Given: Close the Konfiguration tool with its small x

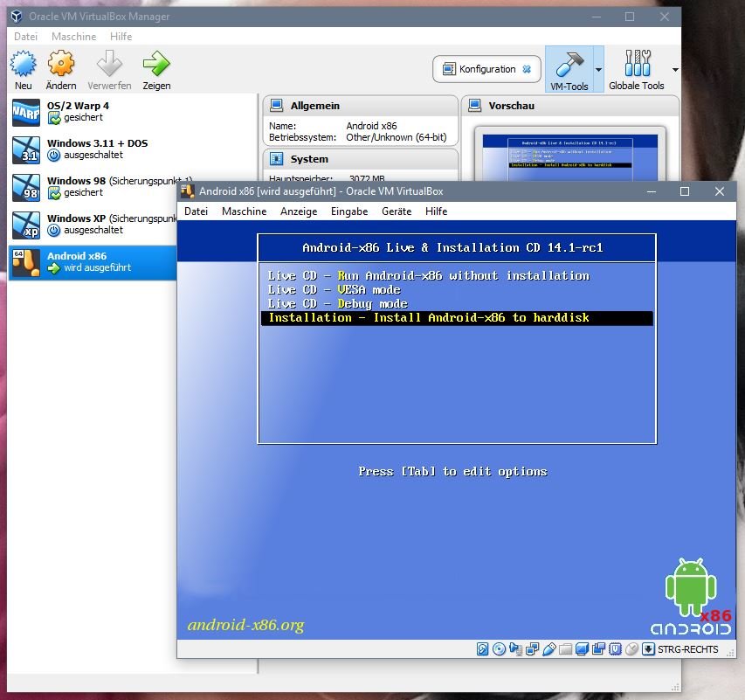Looking at the screenshot, I should (527, 69).
